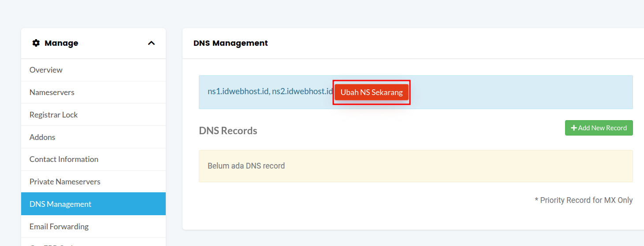Open Email Forwarding settings
Viewport: 644px width, 246px height.
tap(93, 227)
